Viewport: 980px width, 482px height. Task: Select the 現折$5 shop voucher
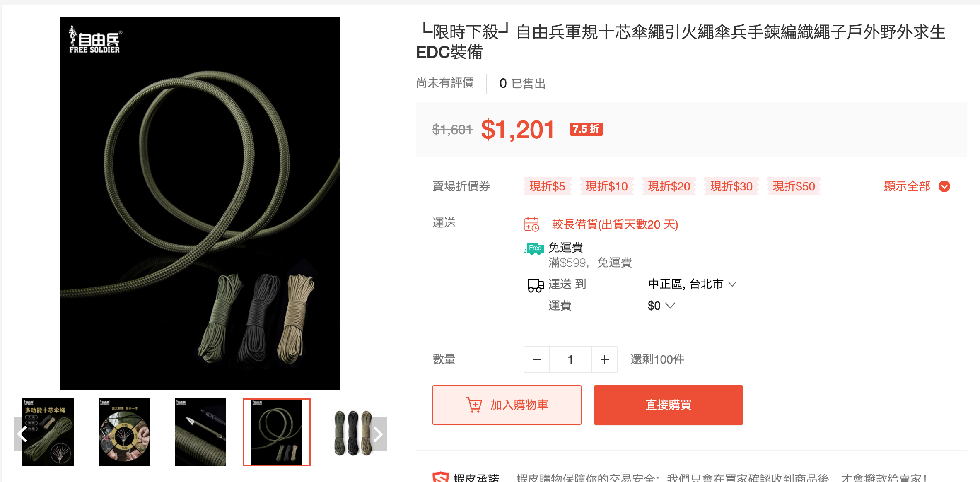pyautogui.click(x=547, y=186)
